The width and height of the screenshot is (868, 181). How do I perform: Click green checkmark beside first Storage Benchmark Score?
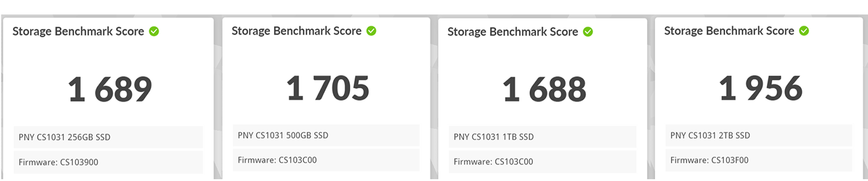(154, 31)
